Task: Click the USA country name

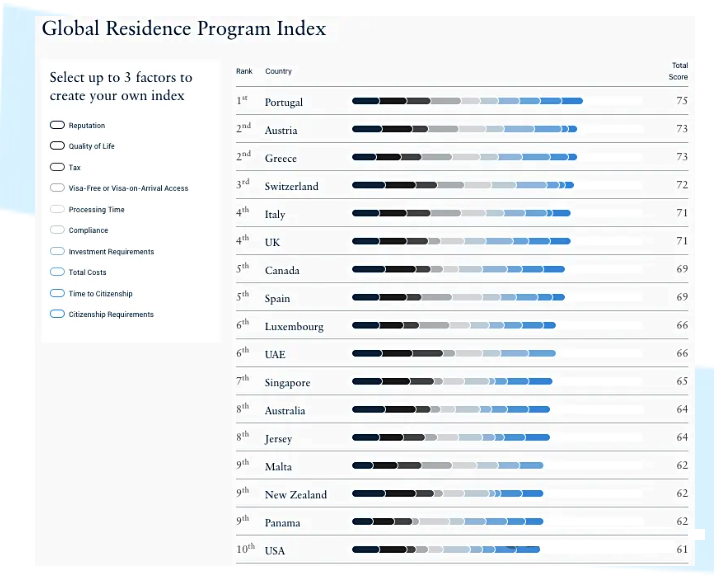Action: click(x=275, y=551)
